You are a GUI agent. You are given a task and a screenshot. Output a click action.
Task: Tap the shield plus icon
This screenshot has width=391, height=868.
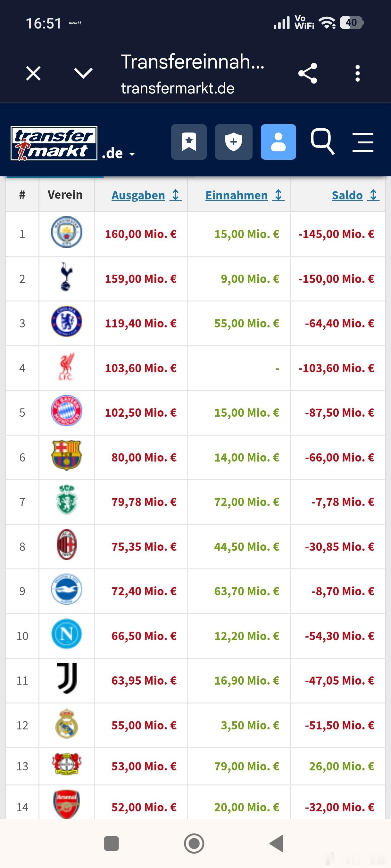coord(233,142)
